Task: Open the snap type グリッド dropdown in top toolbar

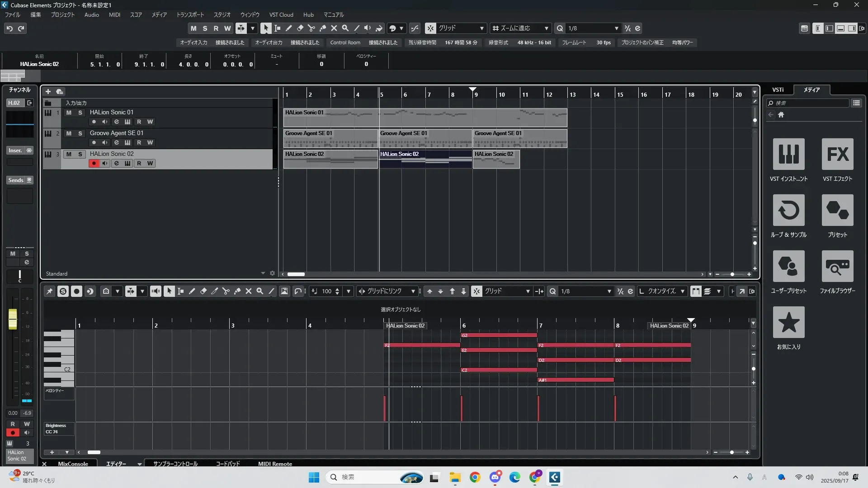Action: pyautogui.click(x=481, y=28)
